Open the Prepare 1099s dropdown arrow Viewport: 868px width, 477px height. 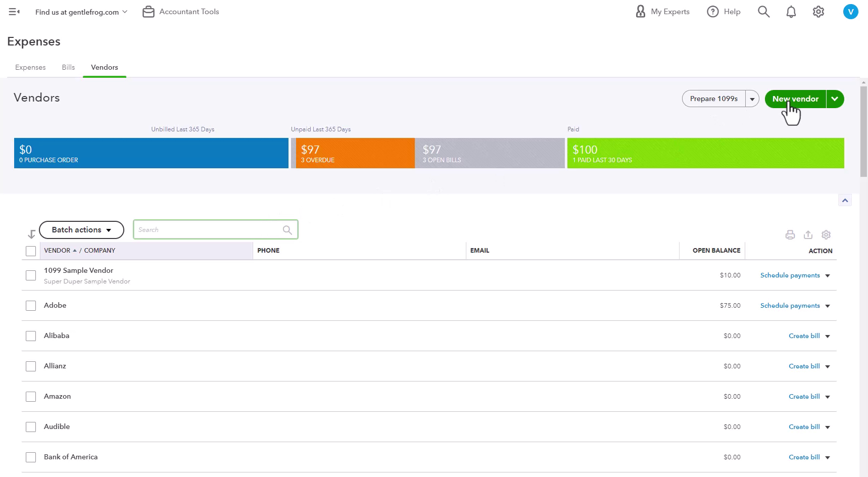(752, 99)
